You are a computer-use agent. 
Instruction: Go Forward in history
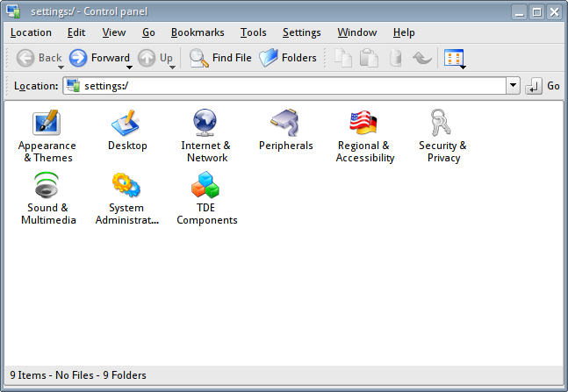click(99, 58)
